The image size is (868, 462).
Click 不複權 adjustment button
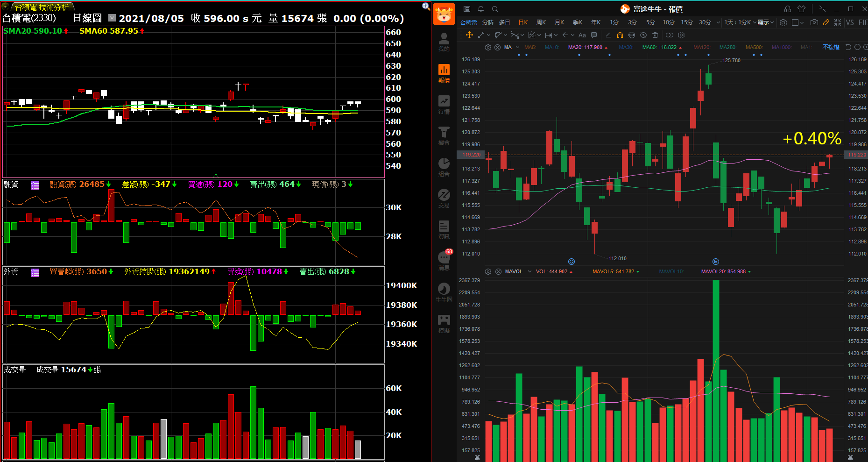coord(831,47)
